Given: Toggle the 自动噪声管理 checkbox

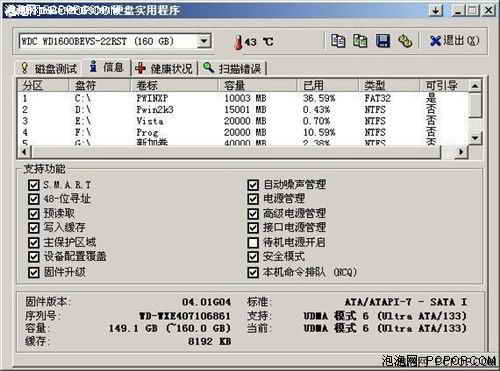Looking at the screenshot, I should 253,185.
